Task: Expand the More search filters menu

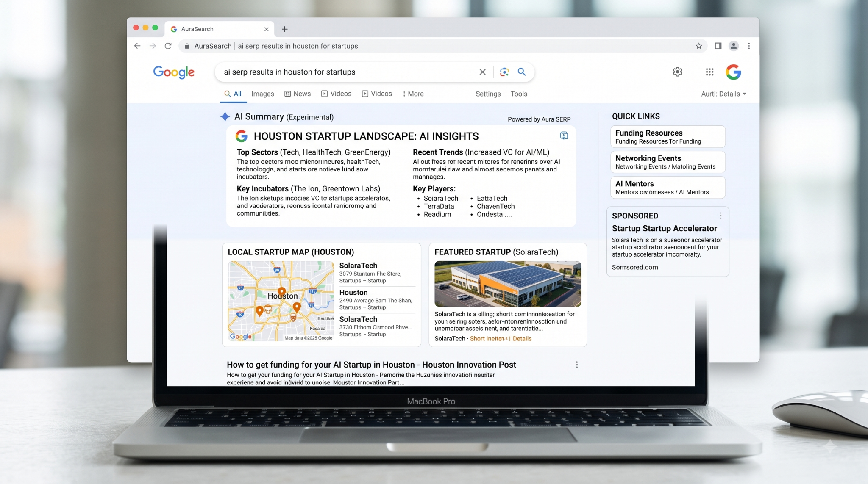Action: coord(413,94)
